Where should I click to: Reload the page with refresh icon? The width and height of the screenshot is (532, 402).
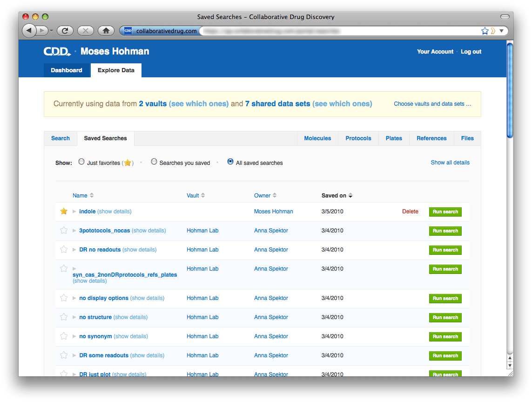[x=65, y=31]
